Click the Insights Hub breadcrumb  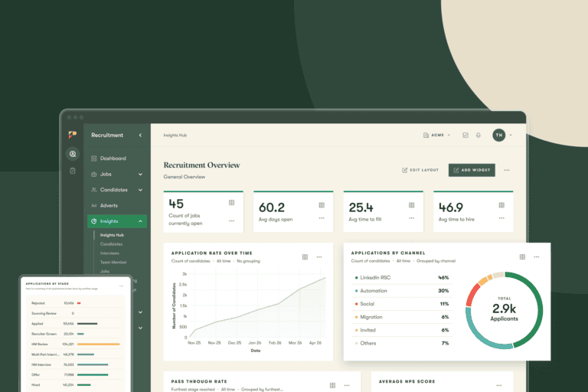click(x=175, y=135)
